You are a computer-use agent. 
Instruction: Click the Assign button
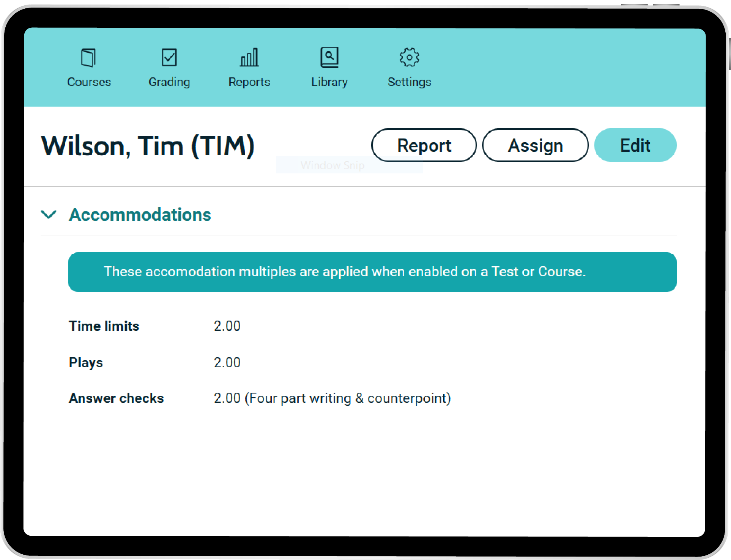tap(535, 145)
